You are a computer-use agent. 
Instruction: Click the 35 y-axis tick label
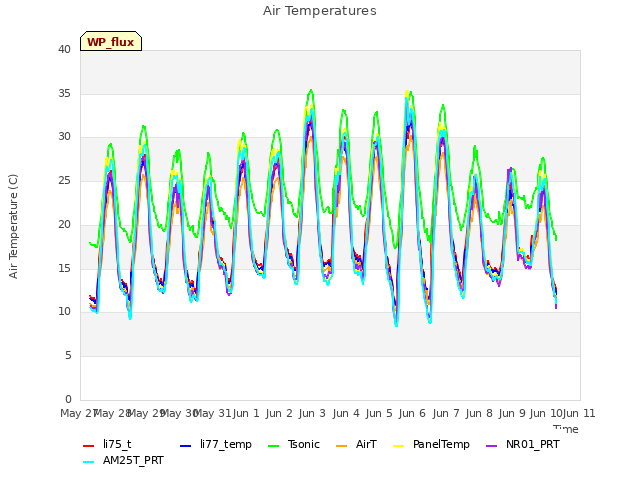click(64, 93)
